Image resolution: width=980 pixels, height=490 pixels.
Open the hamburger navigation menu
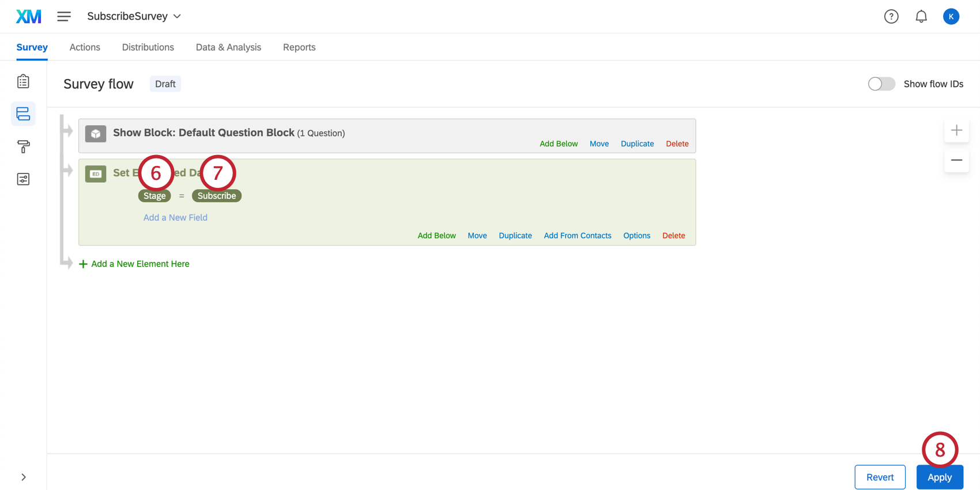point(64,16)
